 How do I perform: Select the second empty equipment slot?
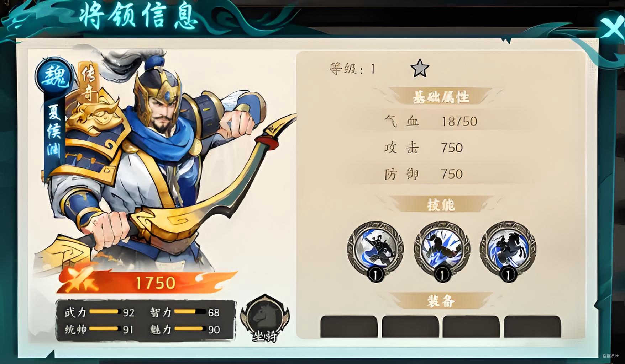point(410,326)
